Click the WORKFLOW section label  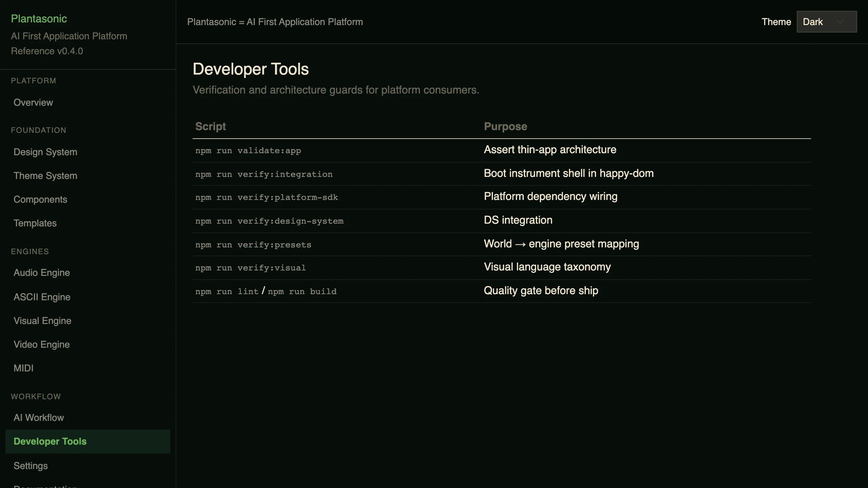coord(36,396)
